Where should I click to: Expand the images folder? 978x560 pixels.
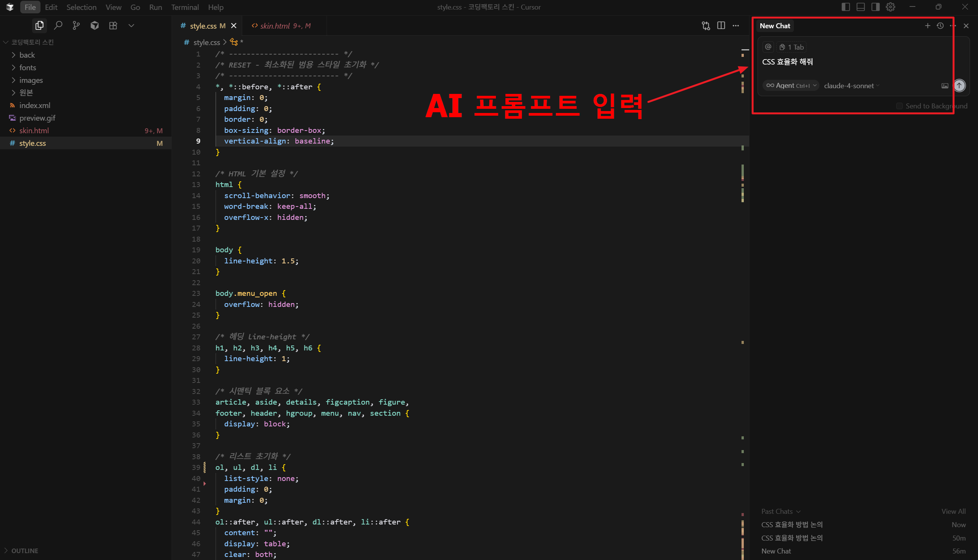31,80
